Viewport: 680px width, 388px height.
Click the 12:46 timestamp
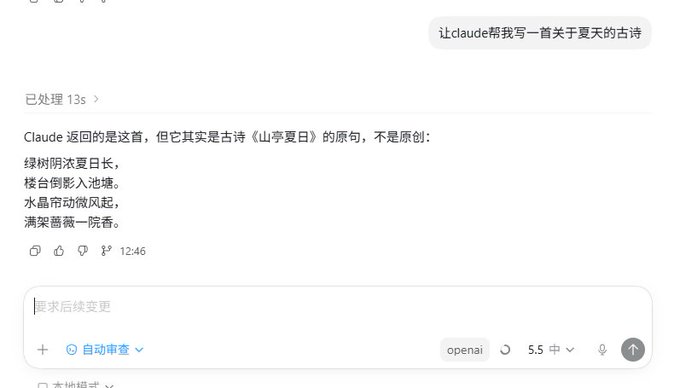click(133, 251)
